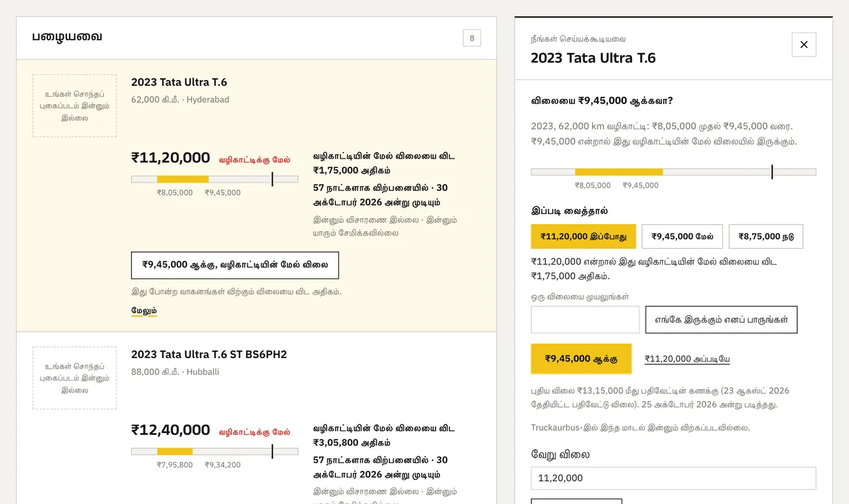Click the விலையை ₹9,45,000 ஆக்கவா? heading

[x=602, y=101]
